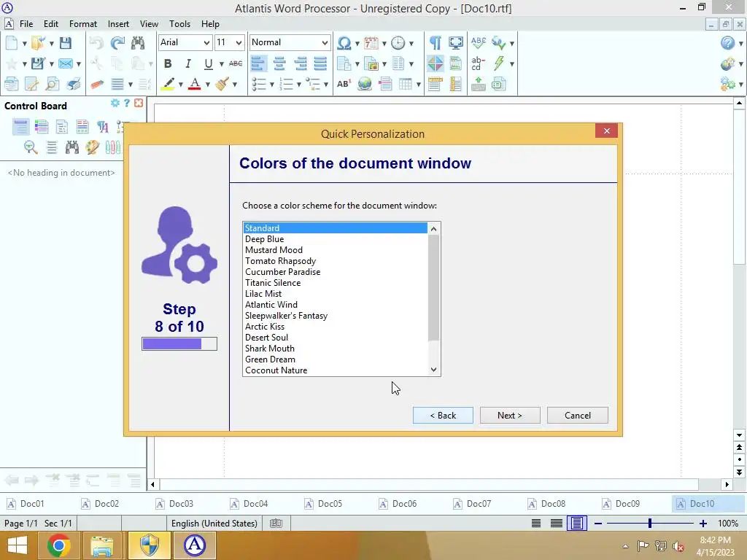Toggle Bold formatting
This screenshot has height=560, width=747.
[168, 63]
